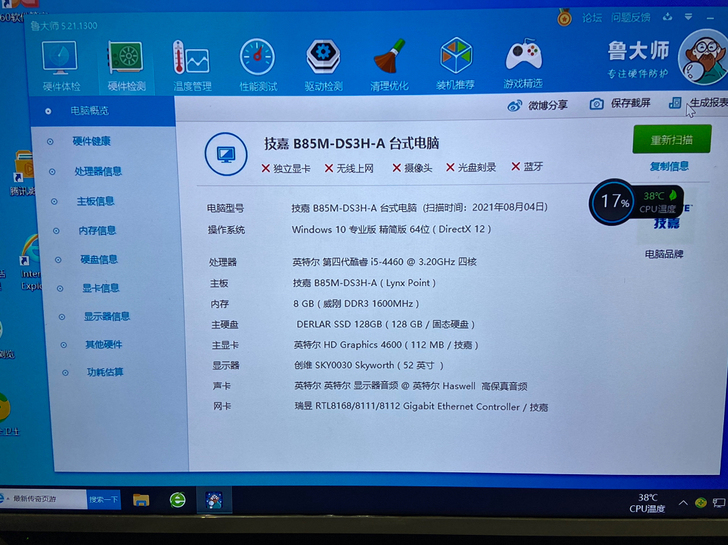This screenshot has width=728, height=545.
Task: Click the 蓝牙 feature indicator
Action: (527, 166)
